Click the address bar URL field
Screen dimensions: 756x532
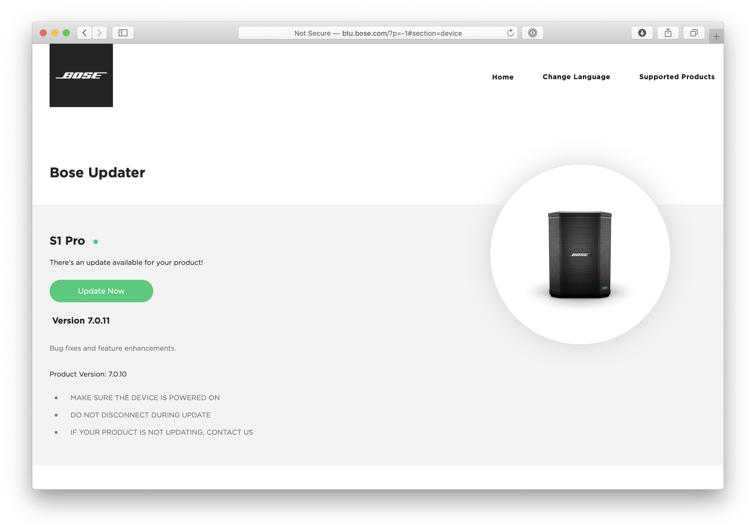[378, 33]
